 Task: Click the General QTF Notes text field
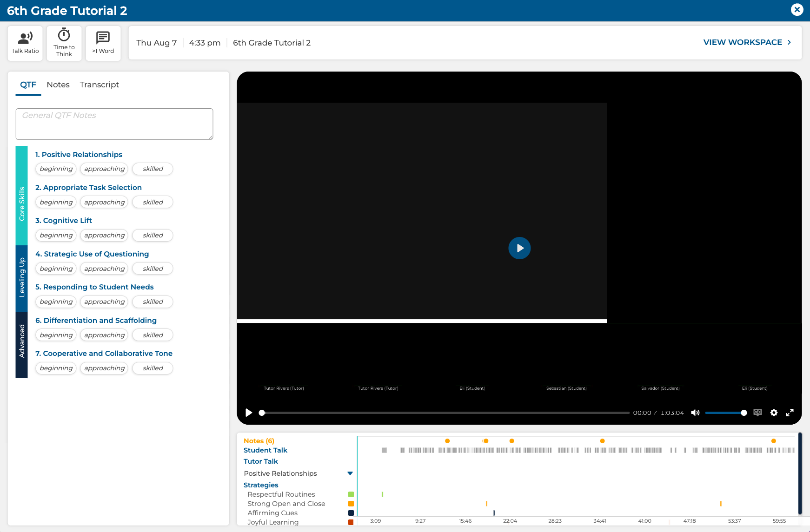coord(114,124)
